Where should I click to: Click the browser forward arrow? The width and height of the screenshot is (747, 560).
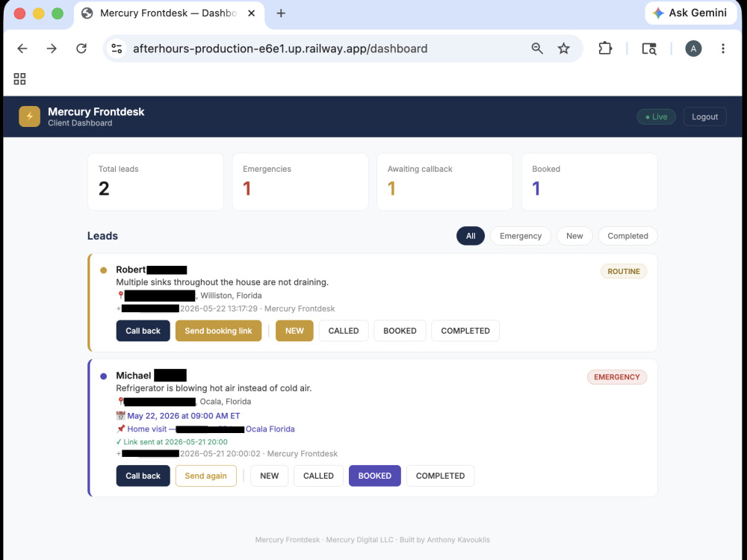coord(52,49)
